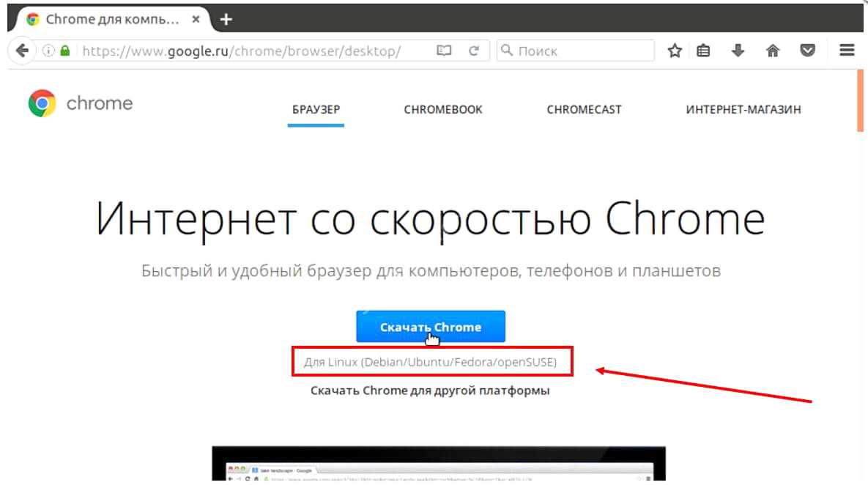This screenshot has height=485, width=868.
Task: Reload the page with refresh icon
Action: tap(474, 51)
